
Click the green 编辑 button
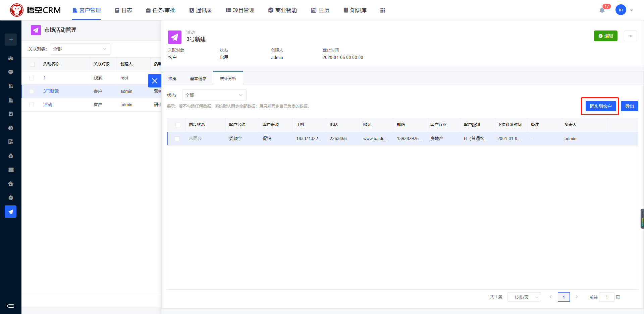(606, 36)
